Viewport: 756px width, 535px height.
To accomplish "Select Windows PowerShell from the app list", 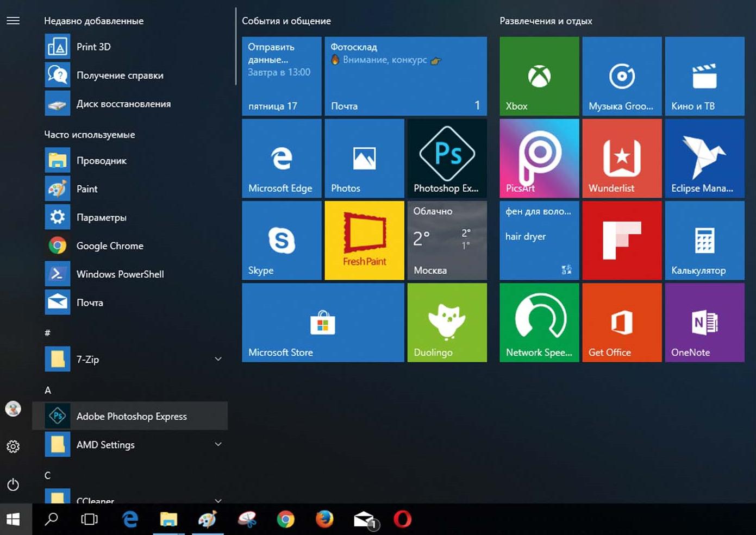I will [120, 274].
